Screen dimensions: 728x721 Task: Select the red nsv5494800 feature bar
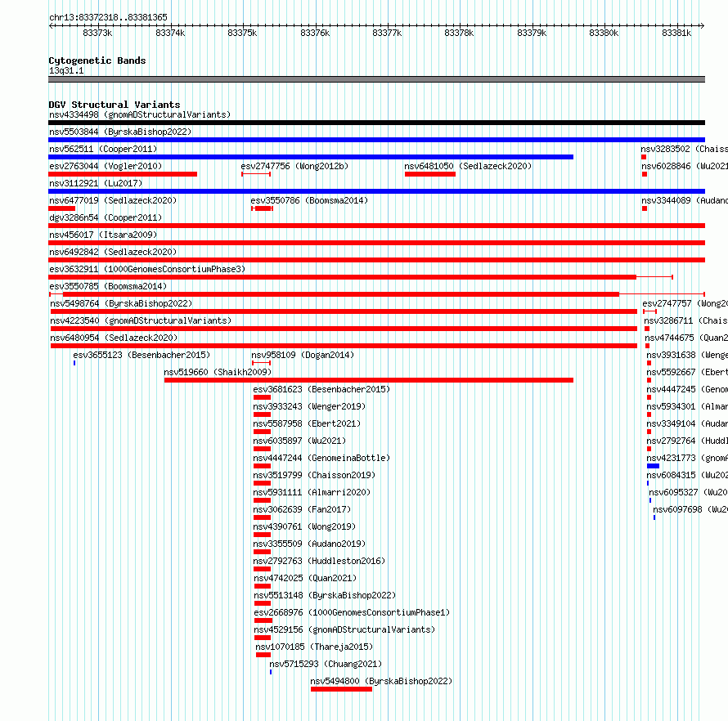point(341,689)
